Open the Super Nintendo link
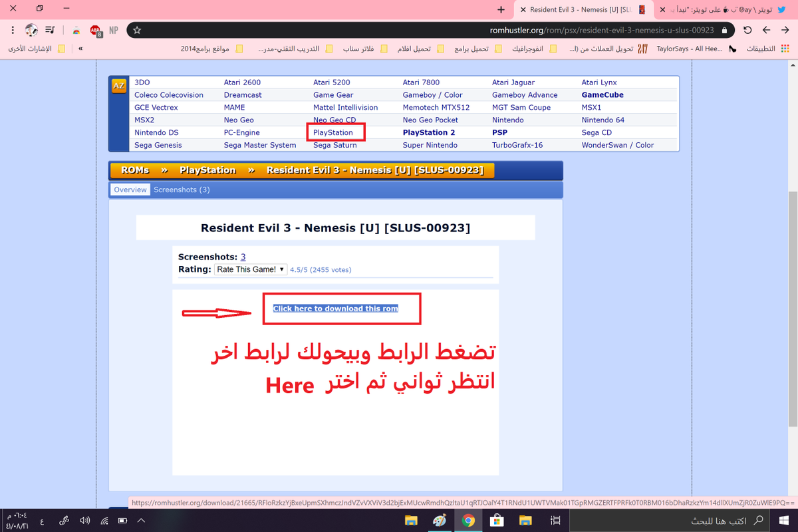Viewport: 798px width, 532px height. pos(430,145)
